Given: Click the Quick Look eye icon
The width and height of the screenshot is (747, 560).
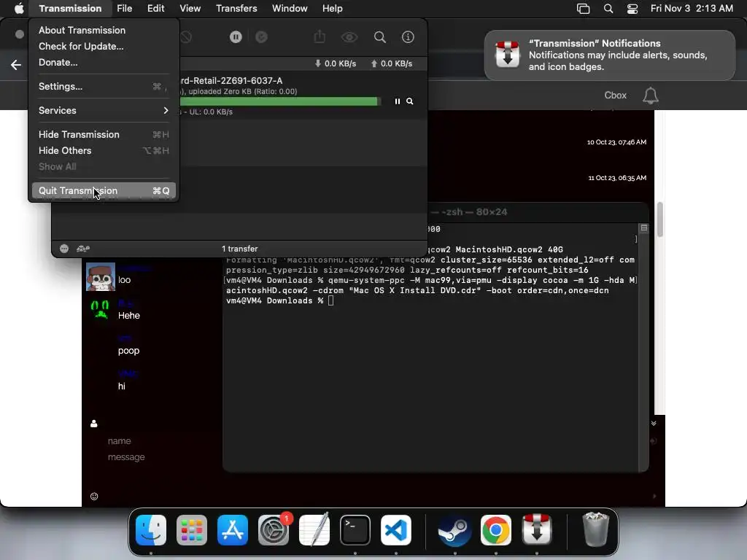Looking at the screenshot, I should click(349, 37).
